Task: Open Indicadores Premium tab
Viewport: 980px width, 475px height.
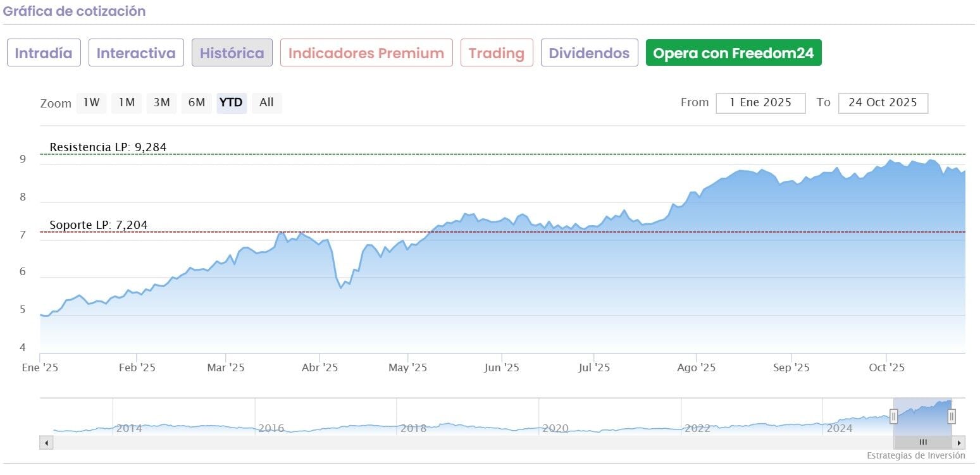Action: click(366, 53)
